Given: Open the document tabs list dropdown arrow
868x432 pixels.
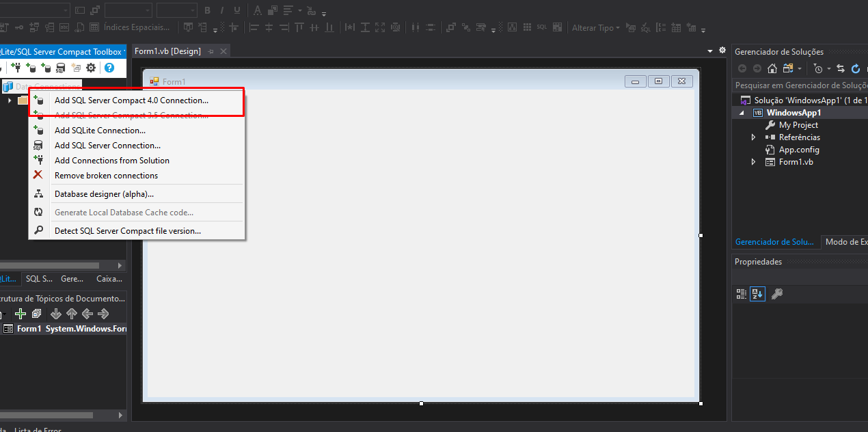Looking at the screenshot, I should (x=709, y=51).
